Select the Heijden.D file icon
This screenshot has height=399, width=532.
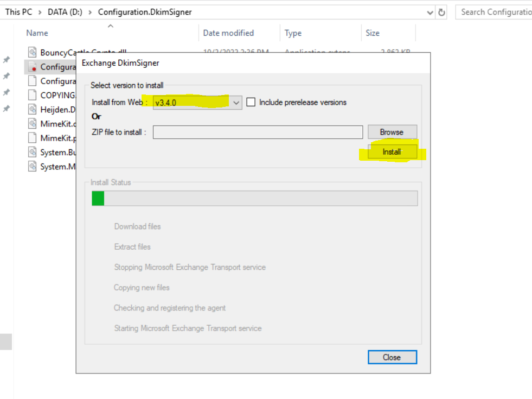pyautogui.click(x=32, y=109)
